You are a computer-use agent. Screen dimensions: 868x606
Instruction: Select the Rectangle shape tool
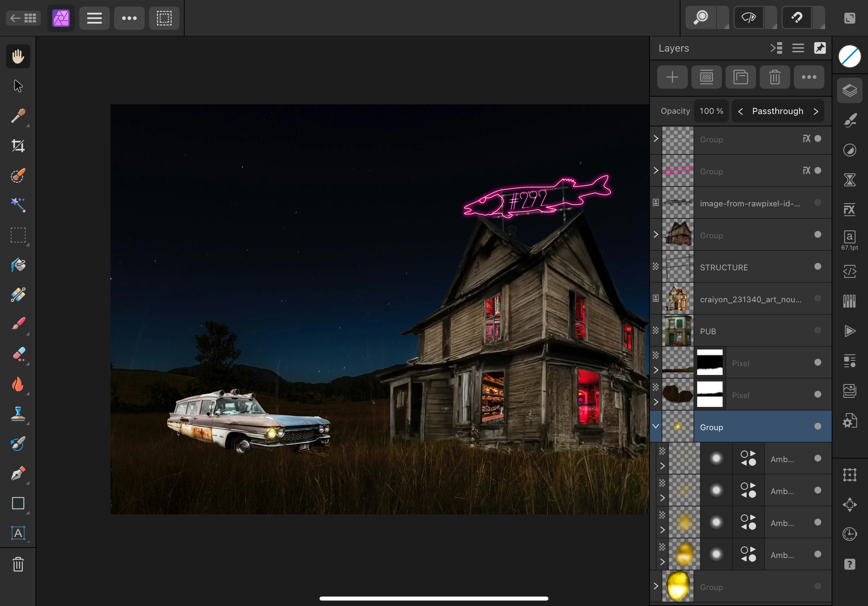coord(18,503)
